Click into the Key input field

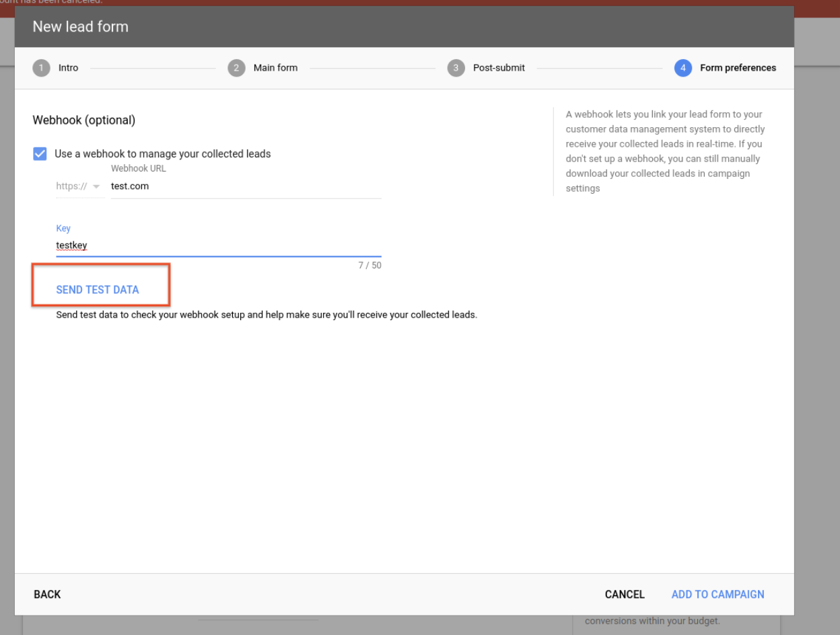pyautogui.click(x=218, y=246)
